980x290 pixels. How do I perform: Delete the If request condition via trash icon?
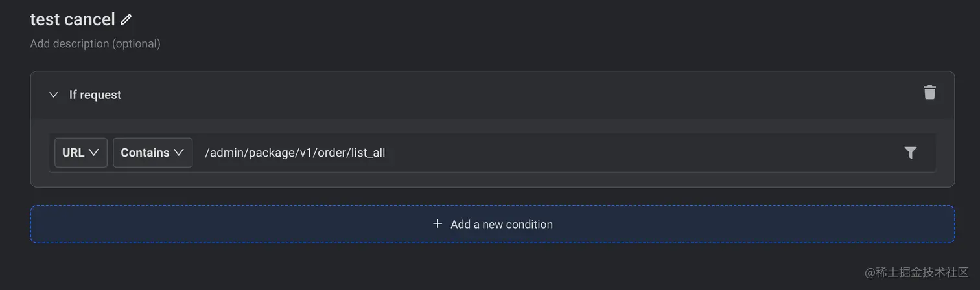929,93
